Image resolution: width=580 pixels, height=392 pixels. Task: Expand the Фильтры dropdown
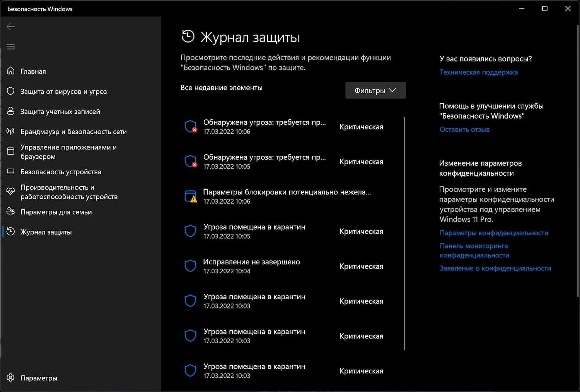point(375,90)
